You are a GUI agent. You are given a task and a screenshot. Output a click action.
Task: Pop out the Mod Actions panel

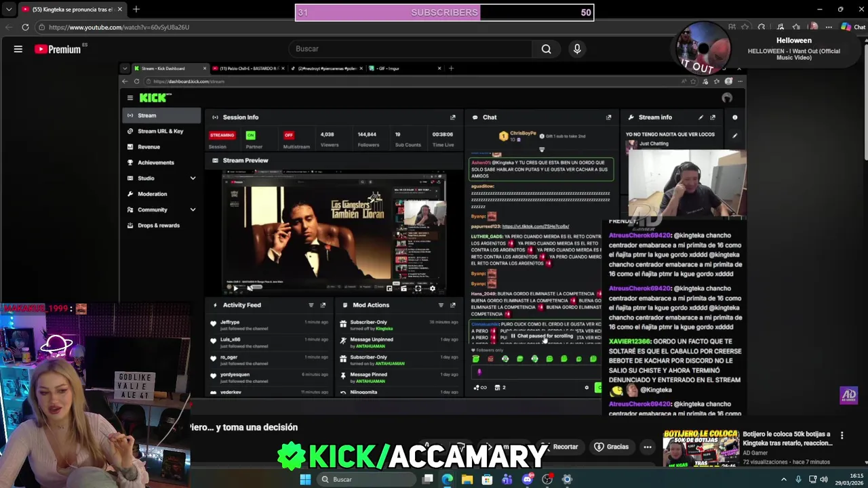tap(453, 305)
